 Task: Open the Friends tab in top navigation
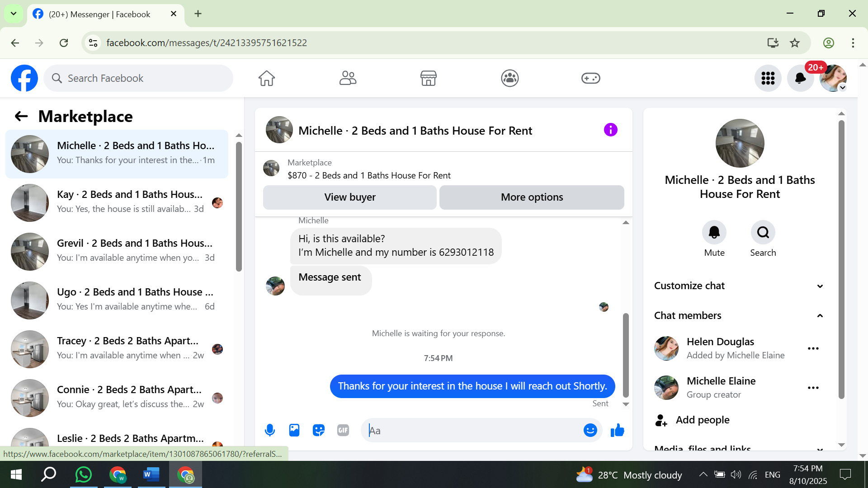[x=348, y=78]
